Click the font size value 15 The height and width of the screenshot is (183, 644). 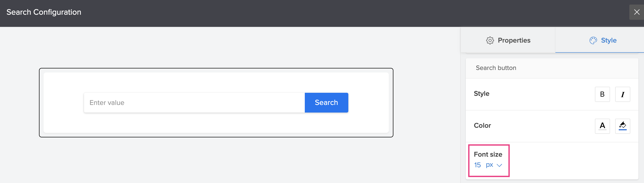[x=477, y=165]
